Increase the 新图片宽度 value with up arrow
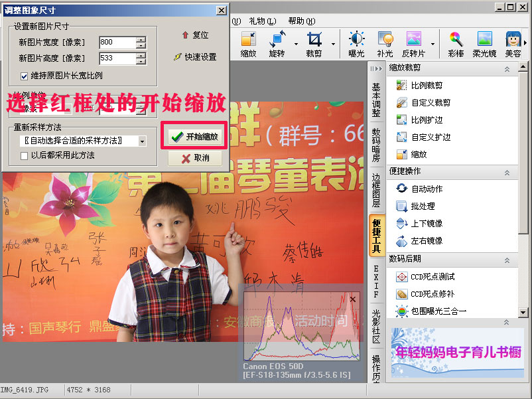 click(141, 39)
